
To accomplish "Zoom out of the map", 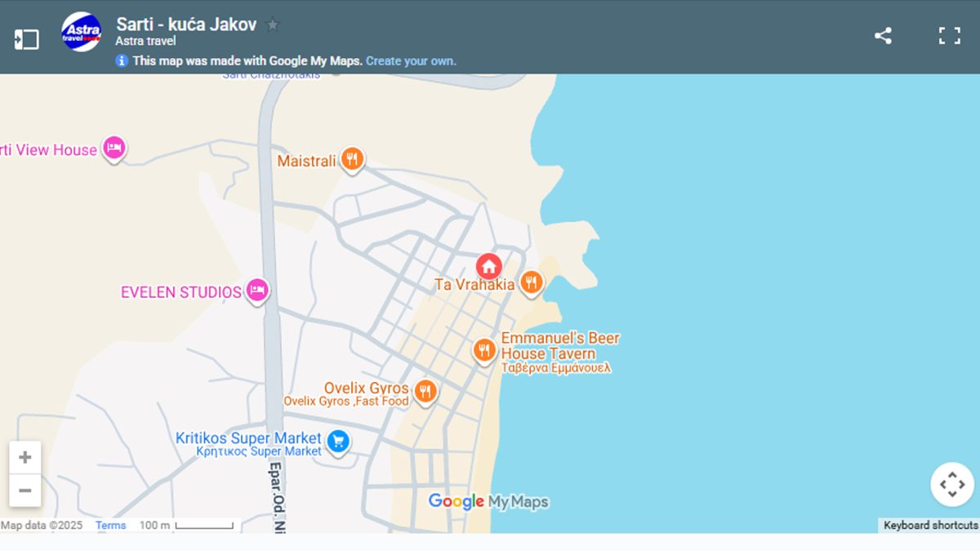I will click(x=25, y=491).
